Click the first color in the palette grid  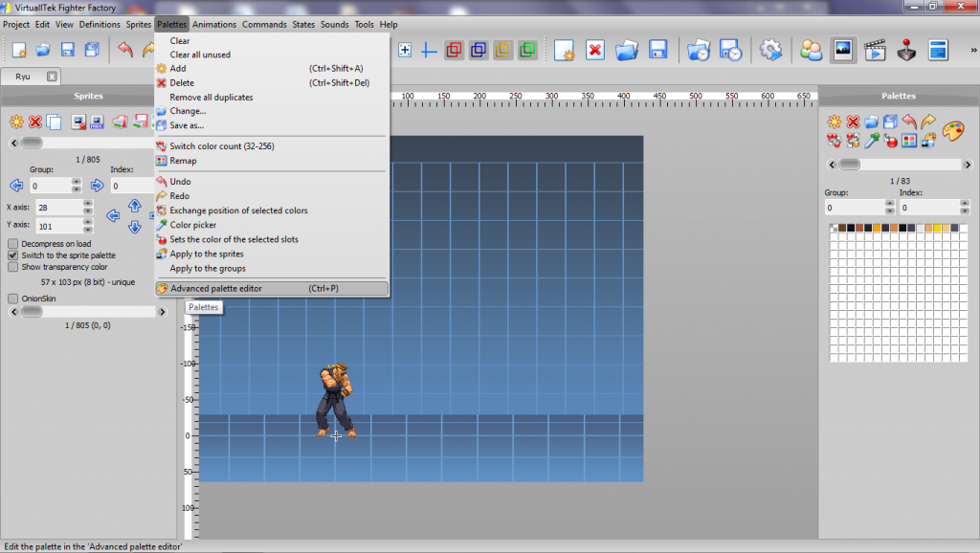(834, 228)
